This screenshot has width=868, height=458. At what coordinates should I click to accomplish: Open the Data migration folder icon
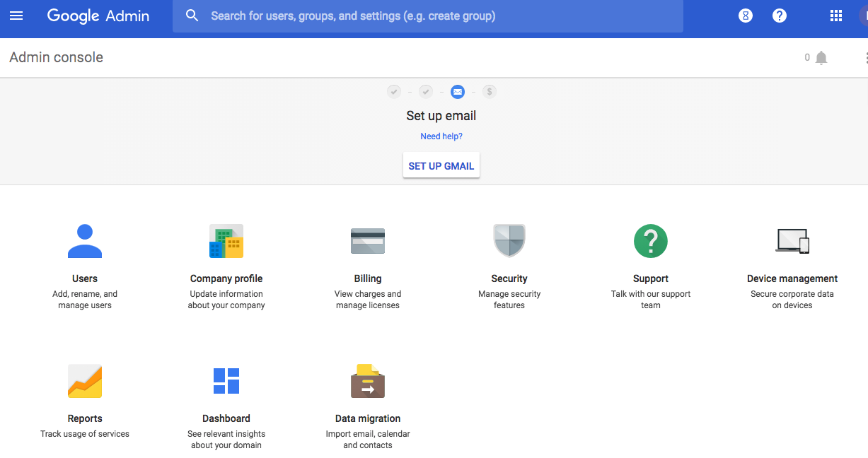tap(368, 381)
